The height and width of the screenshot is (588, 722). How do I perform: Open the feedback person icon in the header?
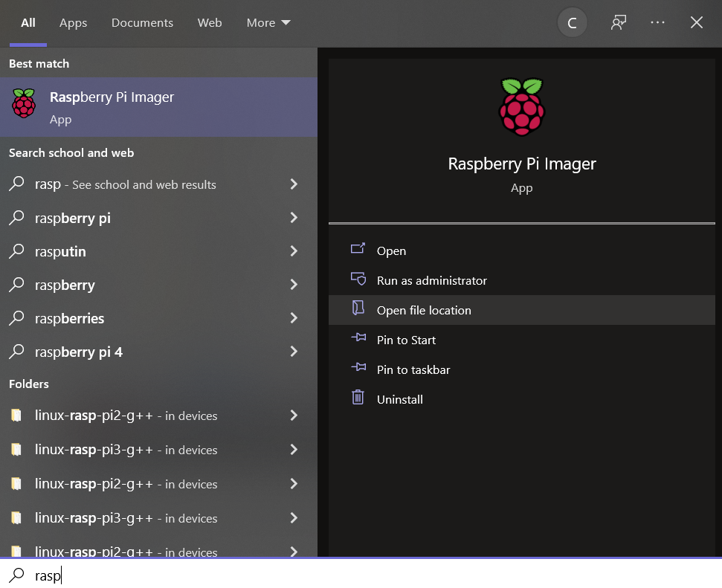pyautogui.click(x=619, y=22)
